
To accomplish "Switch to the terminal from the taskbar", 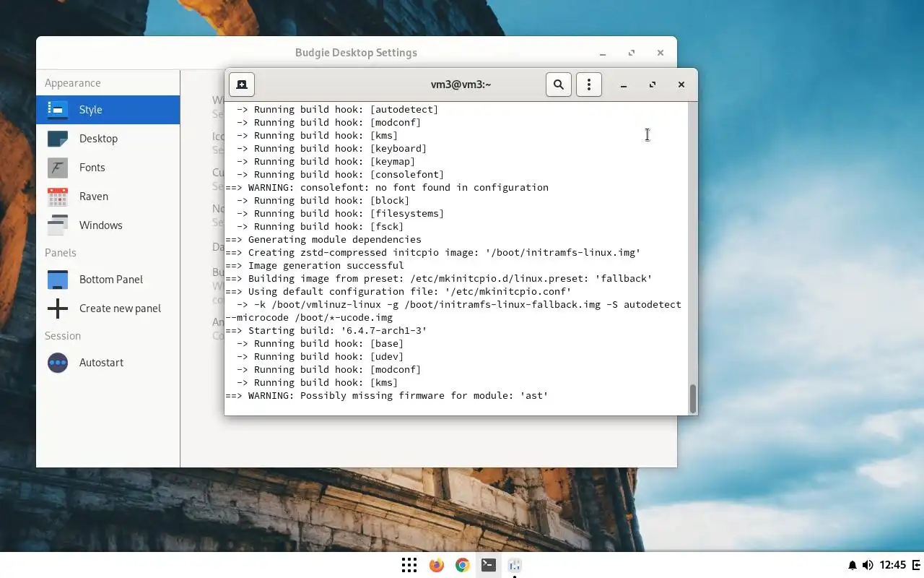I will click(489, 565).
